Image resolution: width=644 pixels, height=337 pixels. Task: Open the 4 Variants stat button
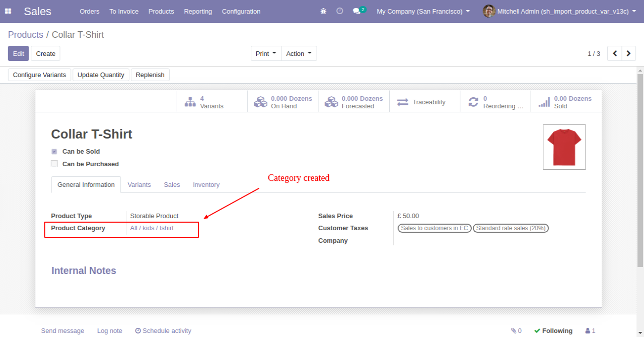pyautogui.click(x=212, y=102)
